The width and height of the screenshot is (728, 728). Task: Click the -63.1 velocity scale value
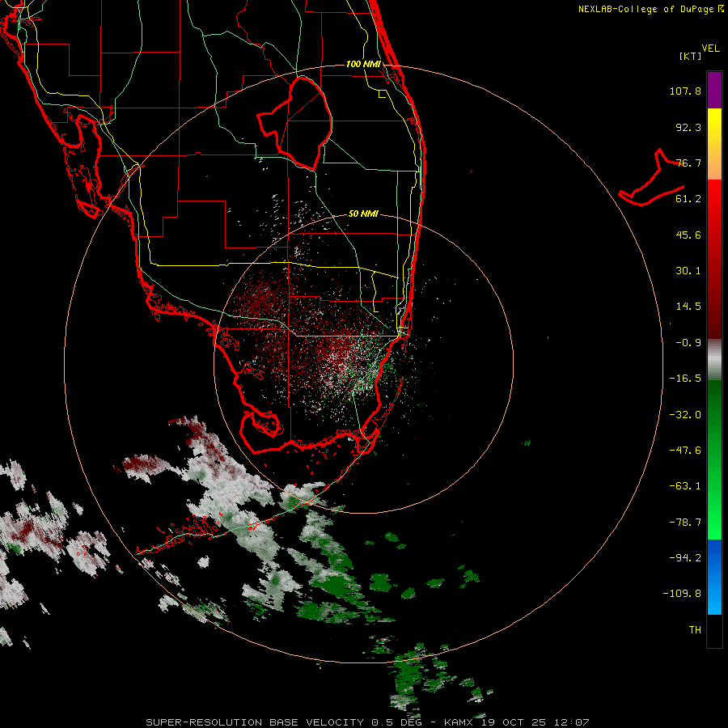click(685, 486)
